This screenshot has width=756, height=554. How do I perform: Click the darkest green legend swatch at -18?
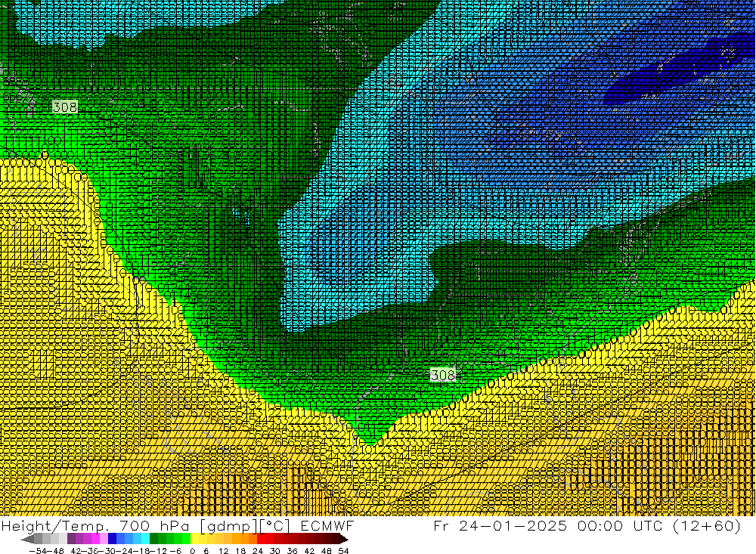pyautogui.click(x=153, y=539)
